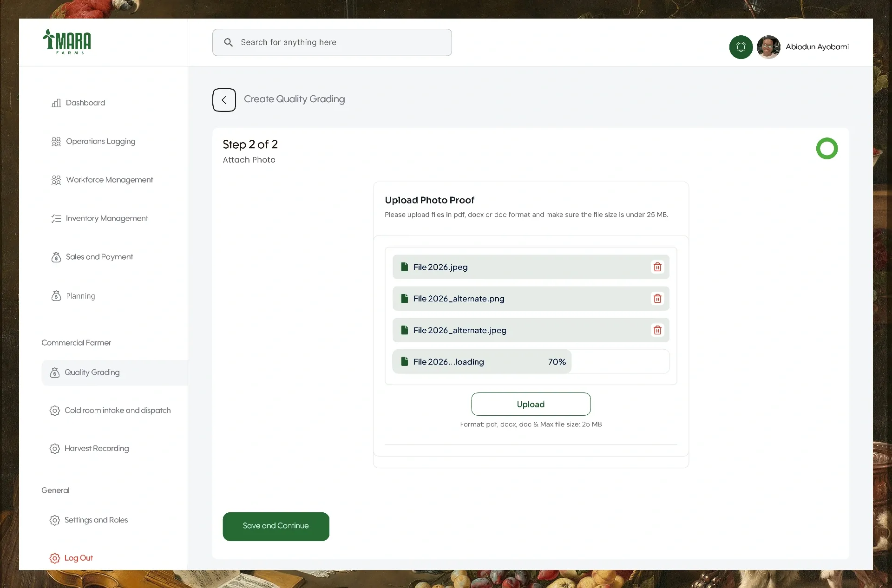Click the notification bell icon
892x588 pixels.
click(741, 47)
